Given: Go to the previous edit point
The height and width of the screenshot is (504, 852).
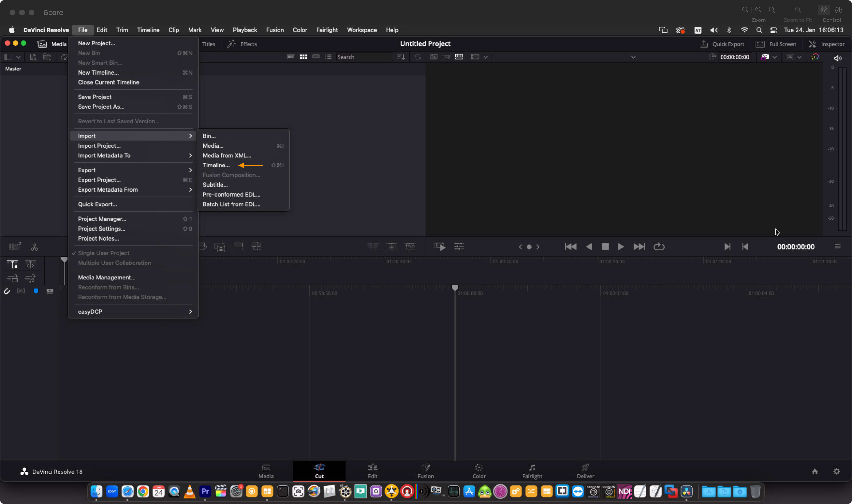Looking at the screenshot, I should [x=745, y=247].
